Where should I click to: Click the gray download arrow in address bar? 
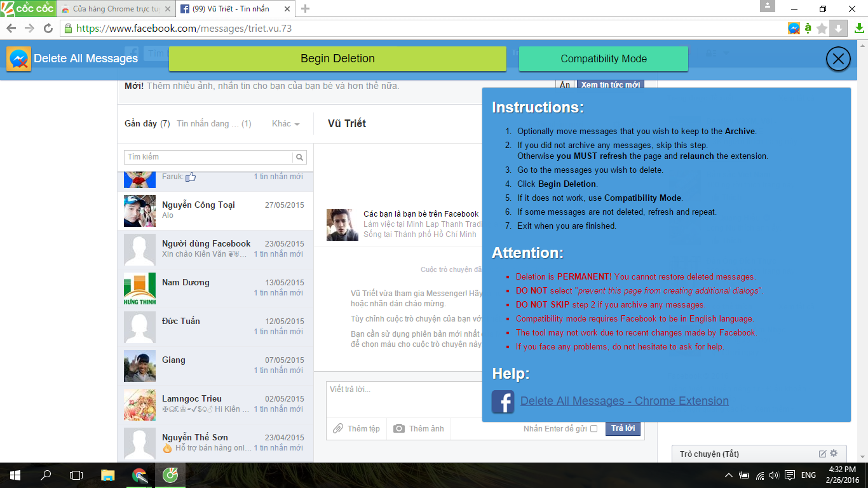click(x=838, y=28)
